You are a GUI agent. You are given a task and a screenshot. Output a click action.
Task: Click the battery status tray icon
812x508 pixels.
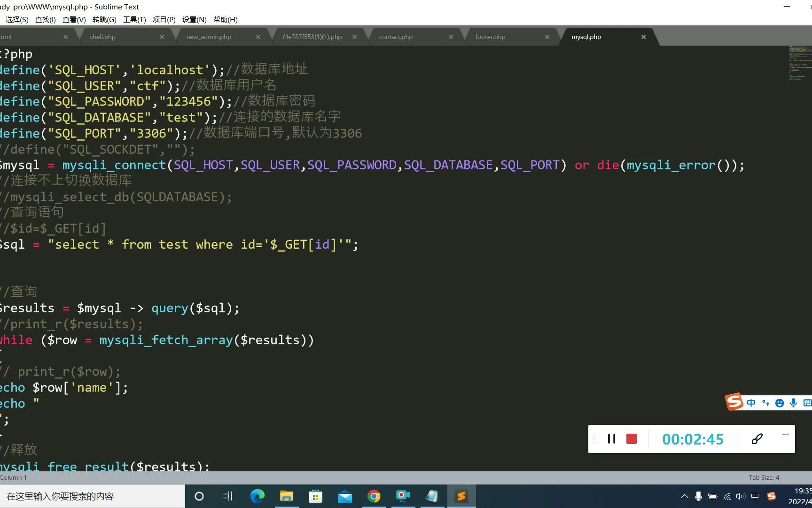click(x=712, y=496)
